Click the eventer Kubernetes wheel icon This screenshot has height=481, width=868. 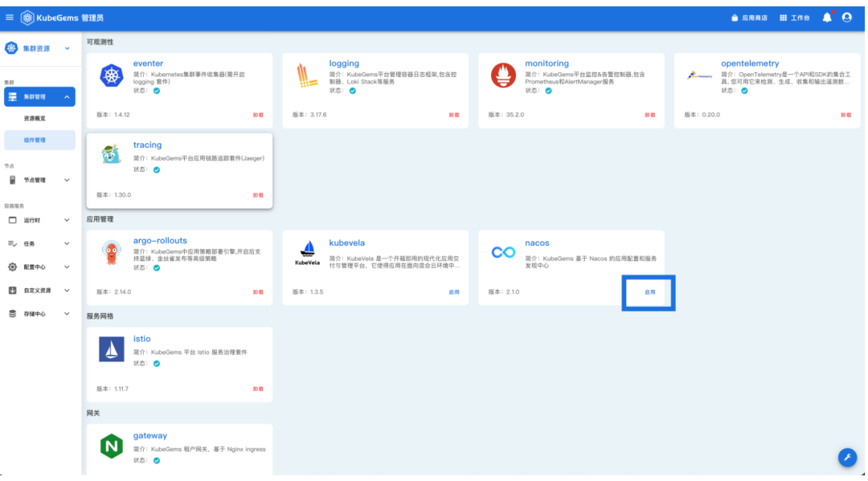[x=111, y=75]
